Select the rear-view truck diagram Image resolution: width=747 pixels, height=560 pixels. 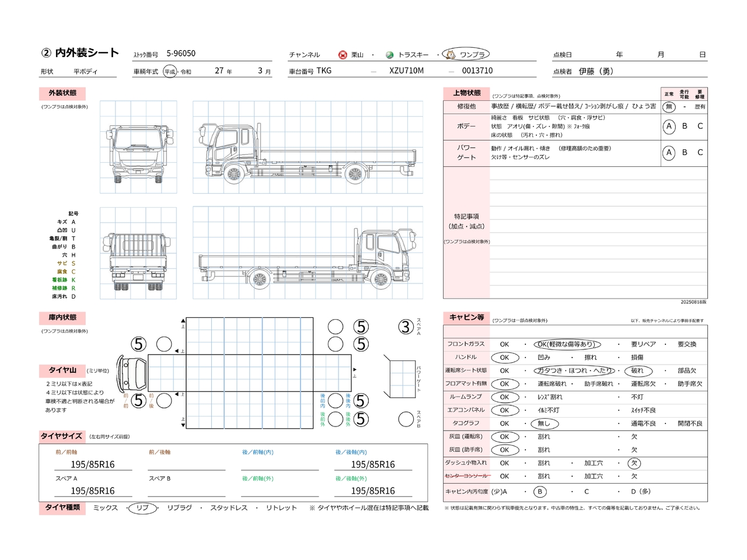(x=138, y=254)
